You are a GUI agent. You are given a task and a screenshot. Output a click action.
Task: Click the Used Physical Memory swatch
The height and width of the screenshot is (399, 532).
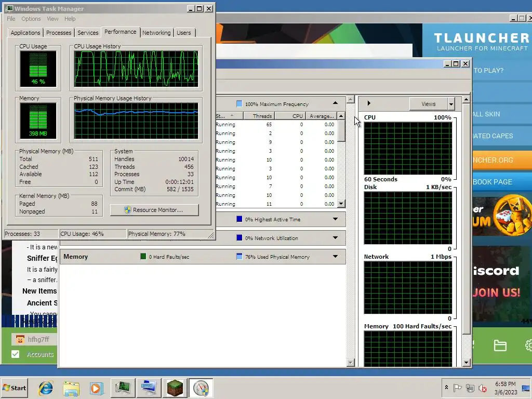pyautogui.click(x=239, y=257)
